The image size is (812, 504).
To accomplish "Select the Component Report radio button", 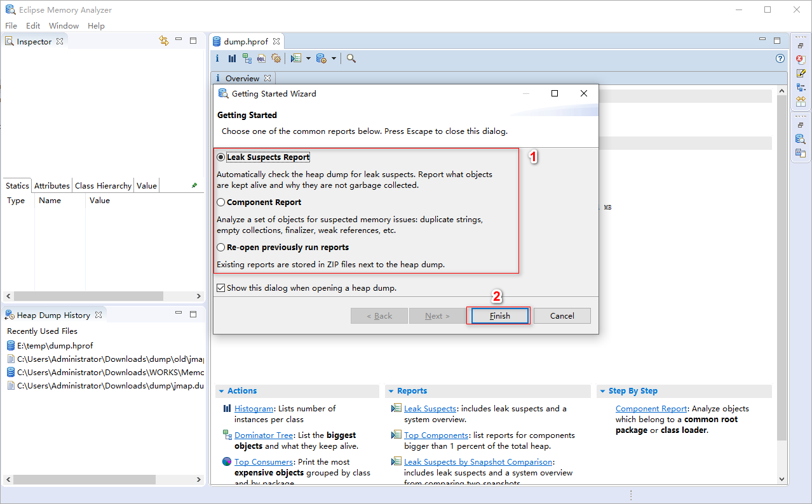I will click(221, 202).
